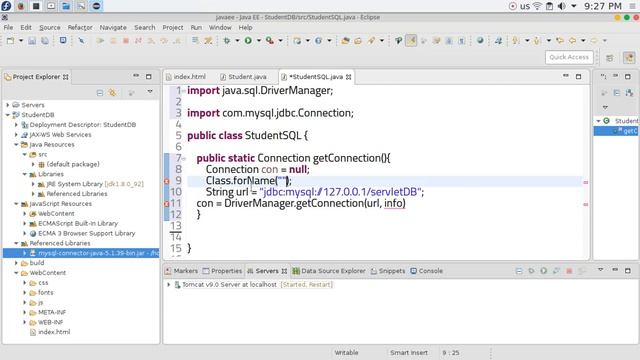Open the Project menu
The image size is (640, 360).
[173, 27]
